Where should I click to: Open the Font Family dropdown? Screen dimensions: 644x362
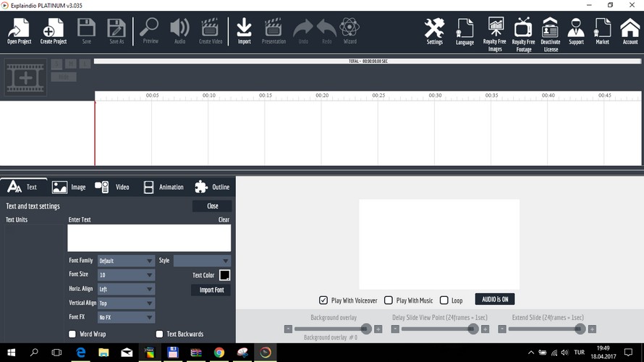(x=126, y=261)
